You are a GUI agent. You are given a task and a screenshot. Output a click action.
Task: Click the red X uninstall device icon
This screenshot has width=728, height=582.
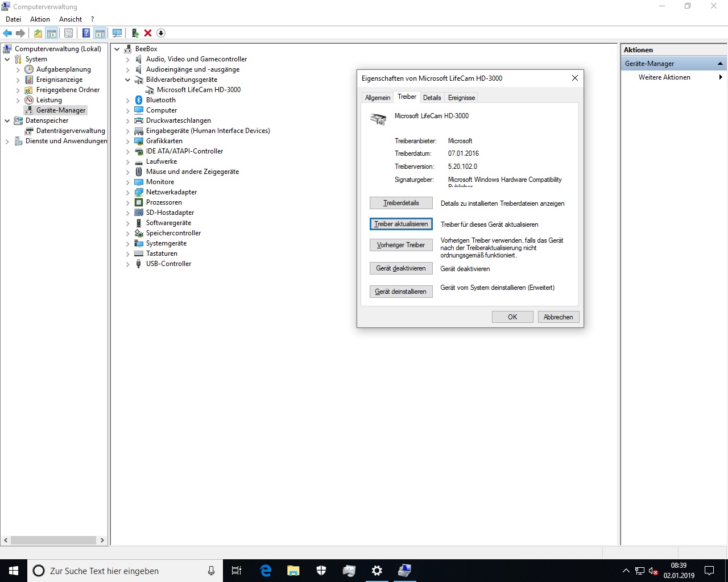[x=148, y=33]
